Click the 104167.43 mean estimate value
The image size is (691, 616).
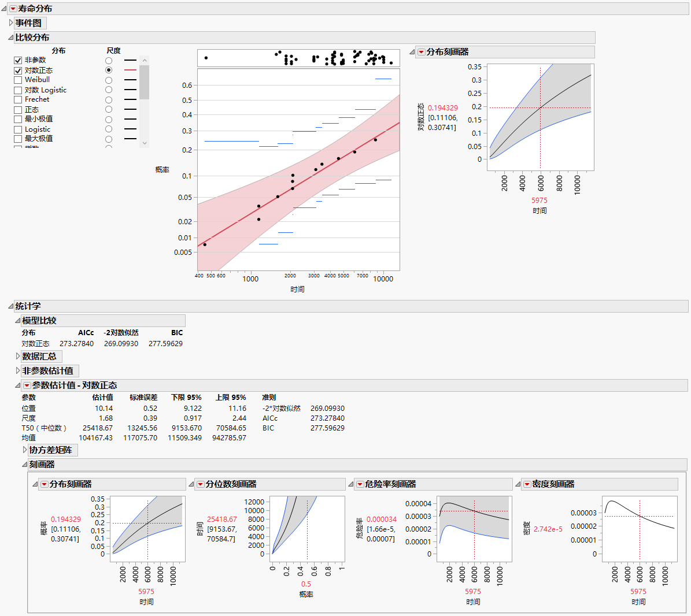pyautogui.click(x=95, y=438)
